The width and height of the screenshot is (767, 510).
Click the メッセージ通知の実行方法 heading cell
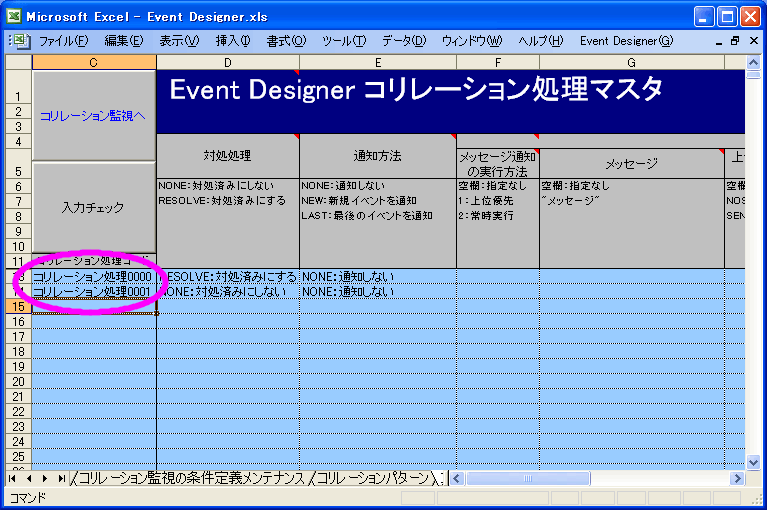(498, 164)
